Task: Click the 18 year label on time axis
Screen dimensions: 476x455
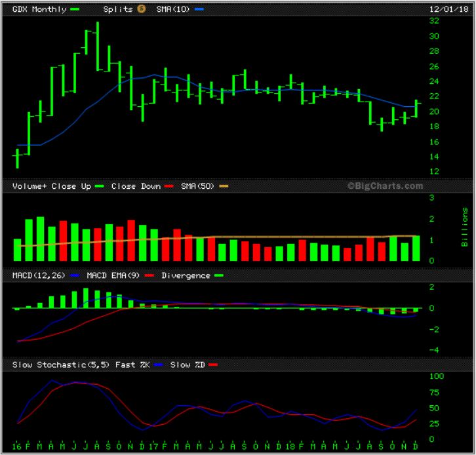Action: (x=290, y=446)
